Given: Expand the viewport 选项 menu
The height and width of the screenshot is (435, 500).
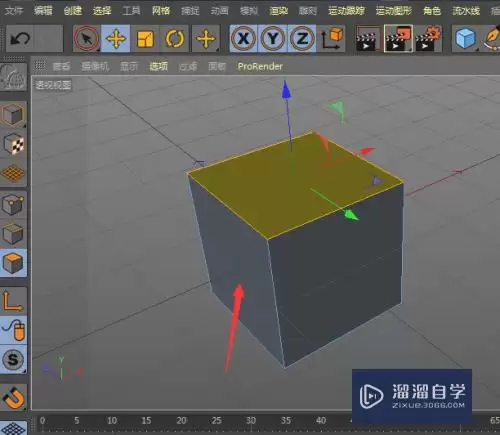Looking at the screenshot, I should [158, 66].
